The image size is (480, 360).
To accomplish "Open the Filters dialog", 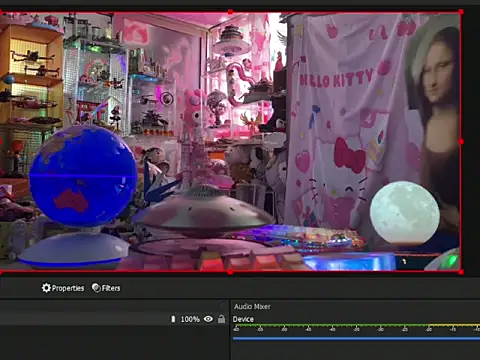I will tap(106, 288).
